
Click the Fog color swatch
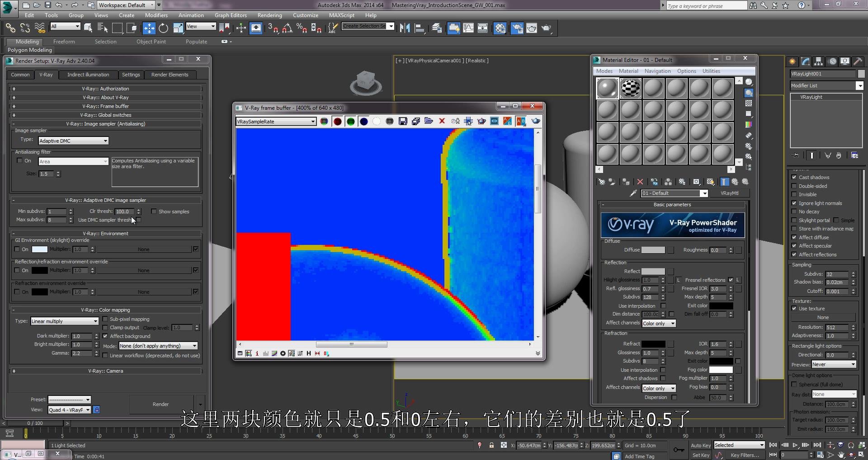pos(721,370)
